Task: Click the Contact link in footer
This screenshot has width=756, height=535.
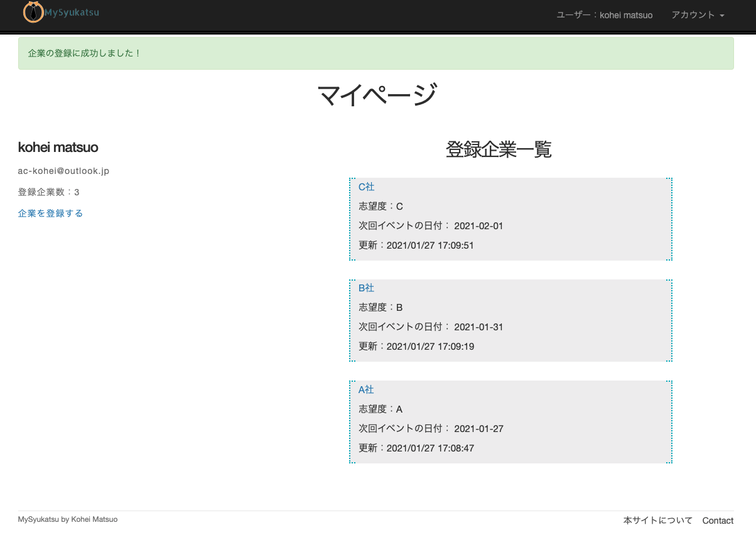Action: click(x=717, y=521)
